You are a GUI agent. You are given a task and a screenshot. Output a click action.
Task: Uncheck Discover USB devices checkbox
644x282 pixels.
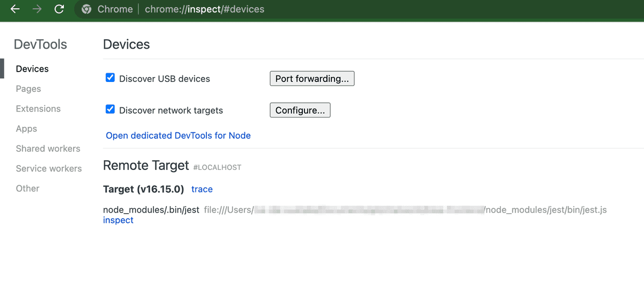110,78
